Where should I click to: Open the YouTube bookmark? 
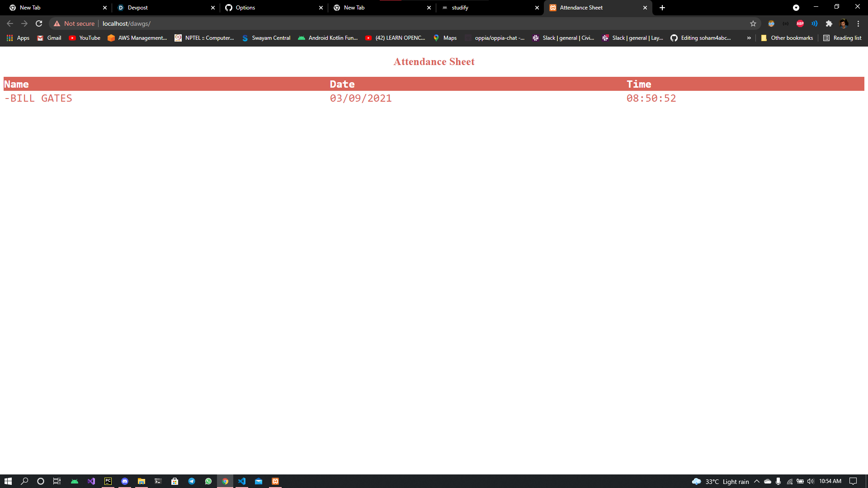(85, 38)
